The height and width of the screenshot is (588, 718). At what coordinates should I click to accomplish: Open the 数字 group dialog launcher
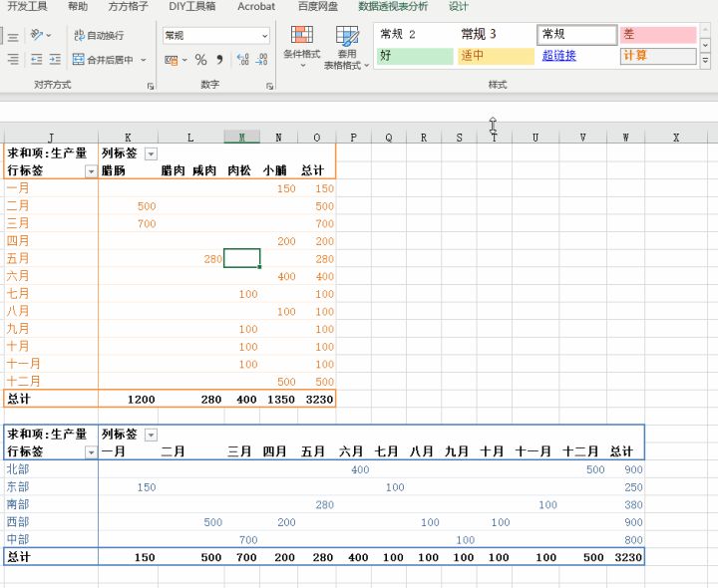[269, 87]
